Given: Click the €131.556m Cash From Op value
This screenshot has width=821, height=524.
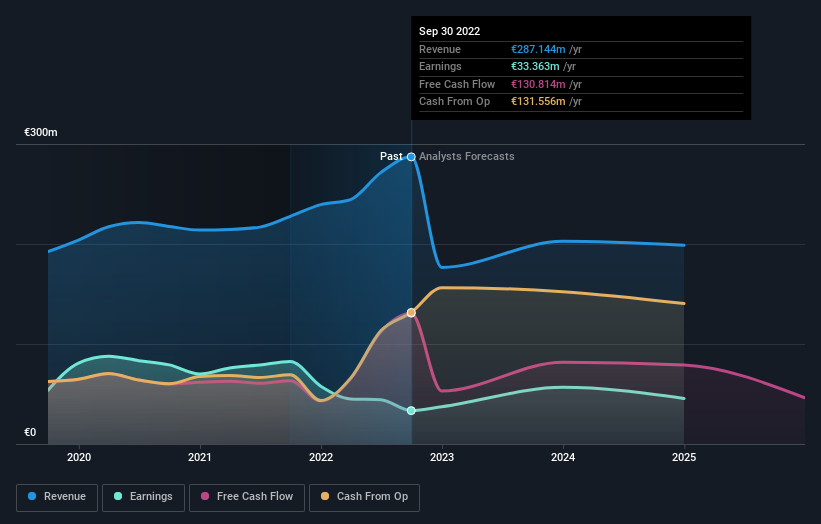Looking at the screenshot, I should click(538, 102).
